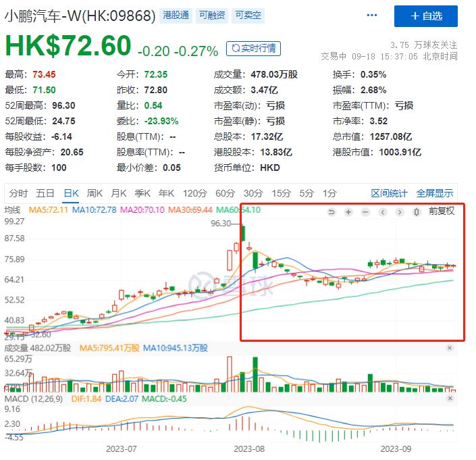
Task: Switch to the 1分 chart tab
Action: 329,193
